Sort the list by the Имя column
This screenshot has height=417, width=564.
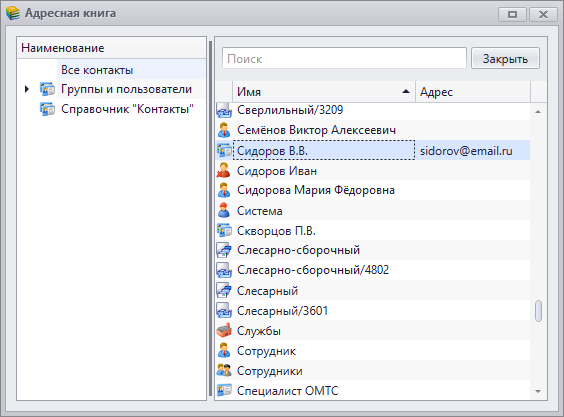(324, 92)
